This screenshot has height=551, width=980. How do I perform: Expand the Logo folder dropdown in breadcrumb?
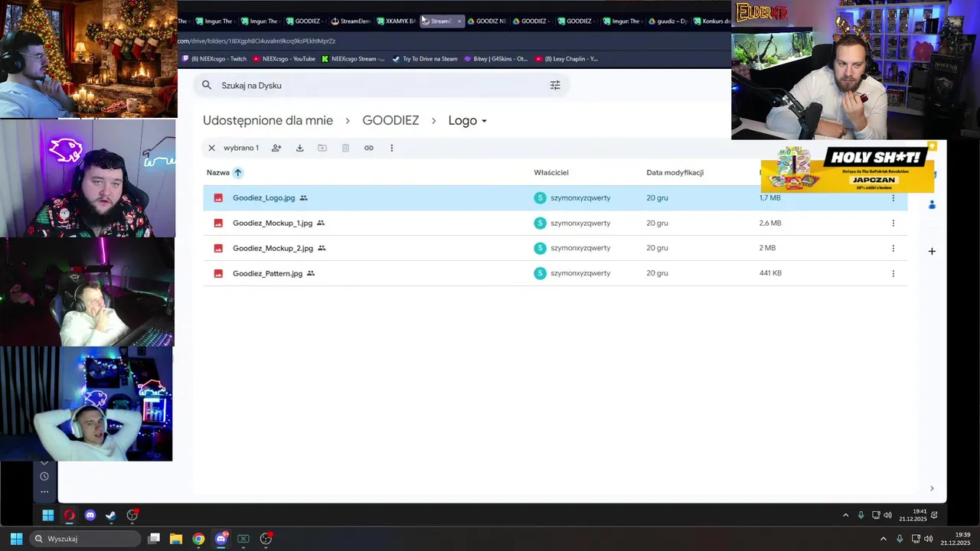[484, 121]
